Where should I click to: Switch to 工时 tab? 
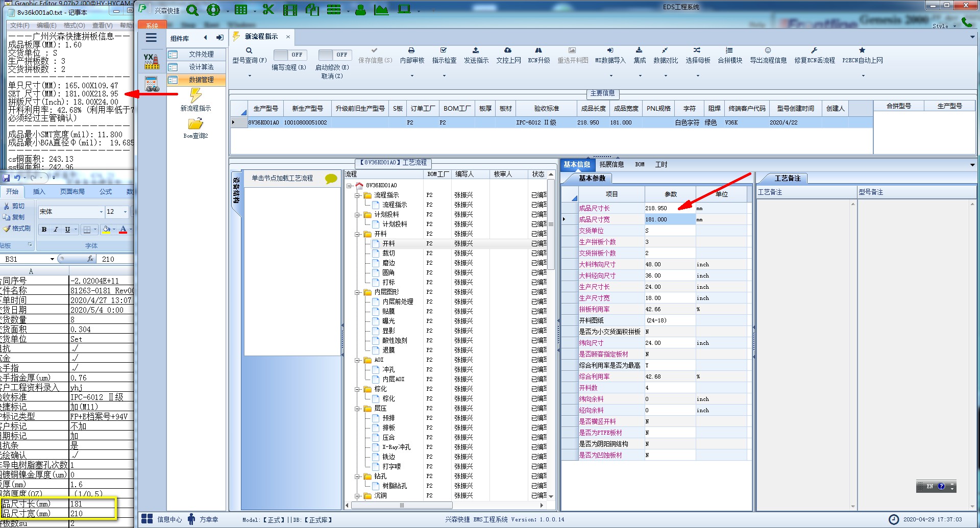pos(661,164)
